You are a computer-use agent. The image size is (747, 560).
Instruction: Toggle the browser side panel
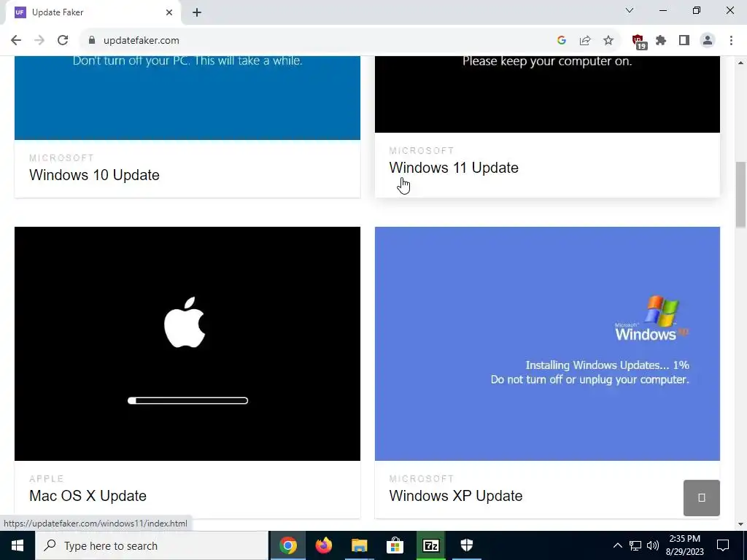[684, 41]
